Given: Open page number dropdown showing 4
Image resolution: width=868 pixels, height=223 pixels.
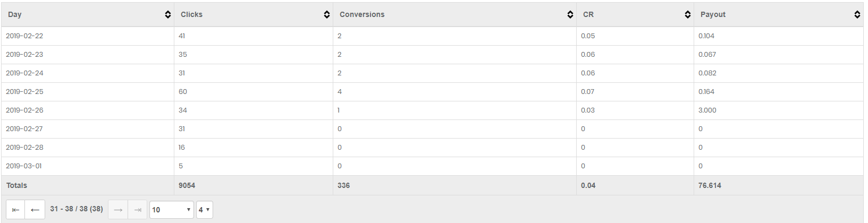Looking at the screenshot, I should (x=205, y=210).
